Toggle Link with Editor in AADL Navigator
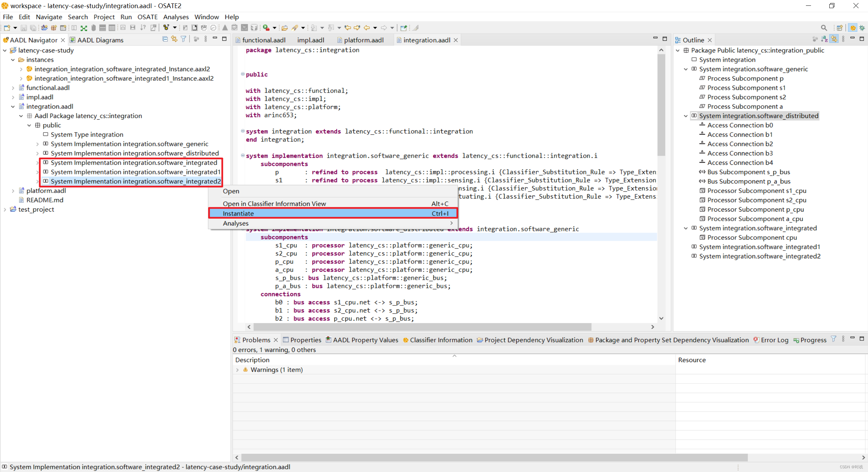 174,39
